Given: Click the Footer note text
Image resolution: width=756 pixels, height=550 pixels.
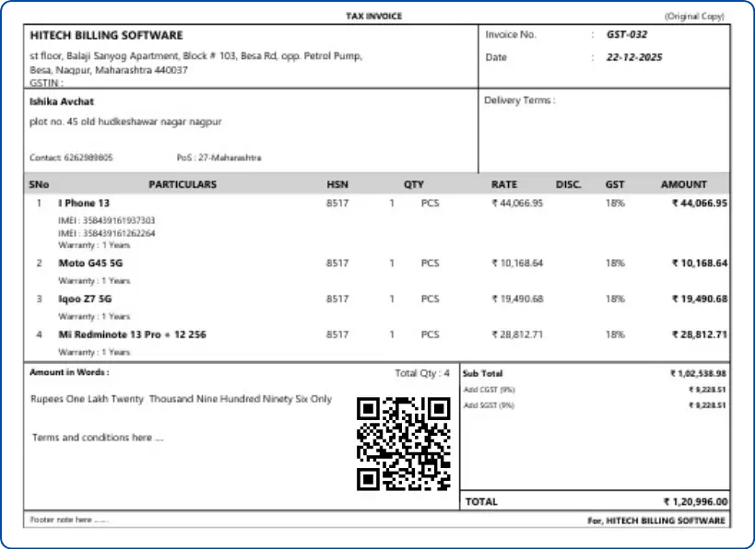Looking at the screenshot, I should click(69, 521).
